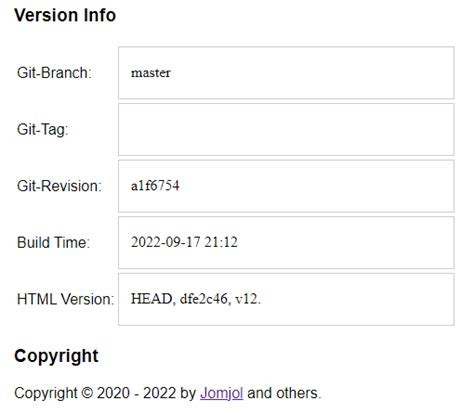The width and height of the screenshot is (474, 413).
Task: Select the dfe2c46 hash text
Action: 205,299
